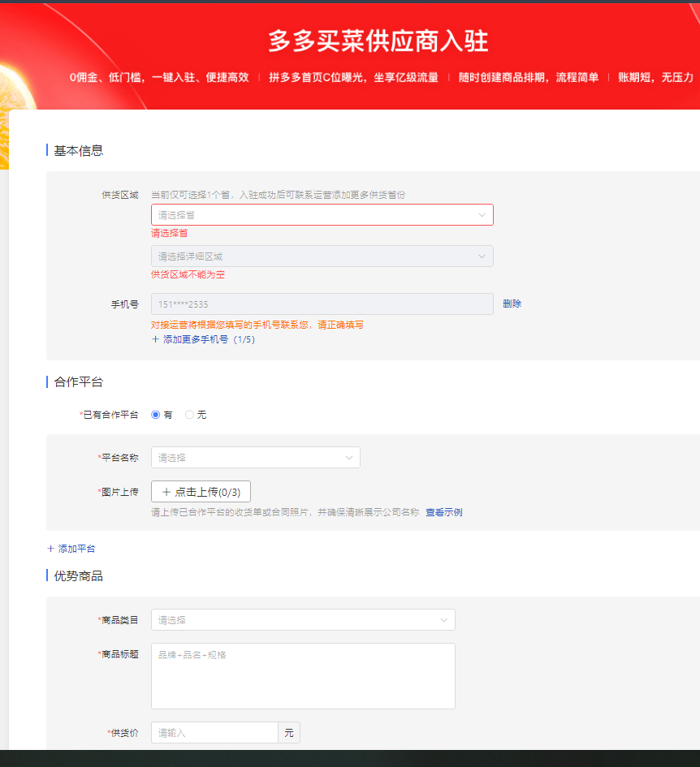Click the 图片上传 field label

click(x=120, y=492)
